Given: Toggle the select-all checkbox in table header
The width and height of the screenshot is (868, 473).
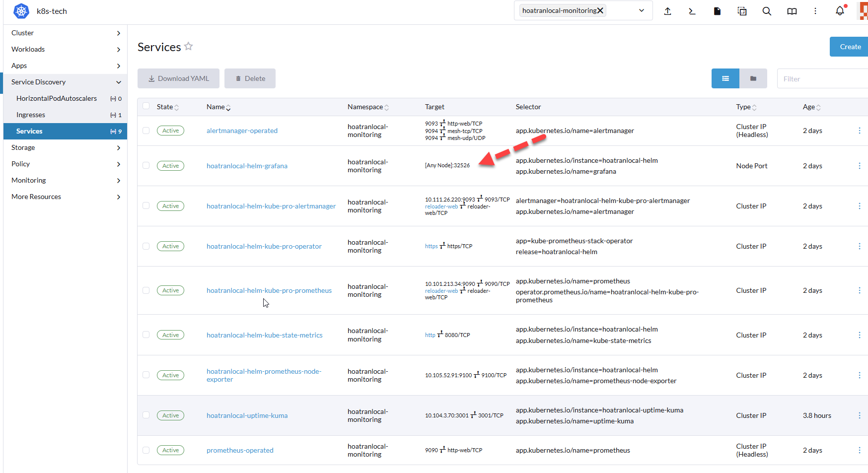Looking at the screenshot, I should (x=146, y=106).
